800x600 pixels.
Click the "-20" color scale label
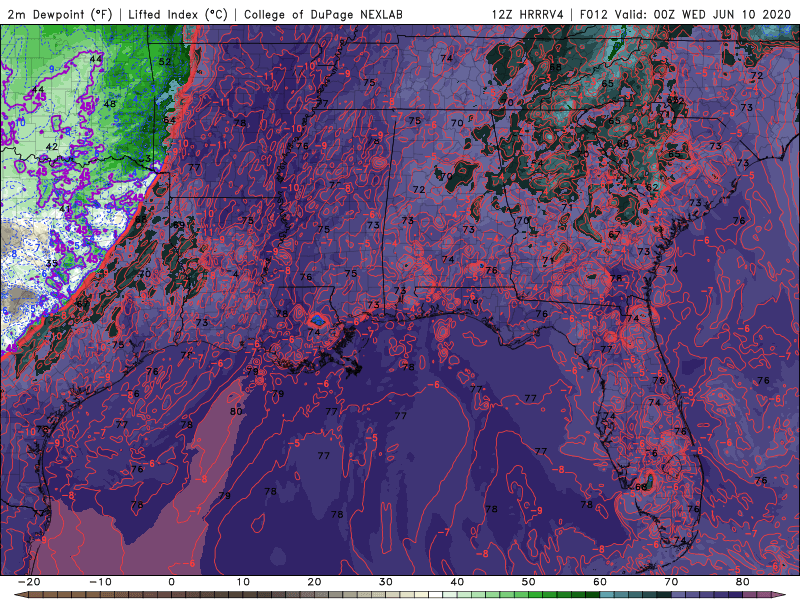(x=29, y=582)
